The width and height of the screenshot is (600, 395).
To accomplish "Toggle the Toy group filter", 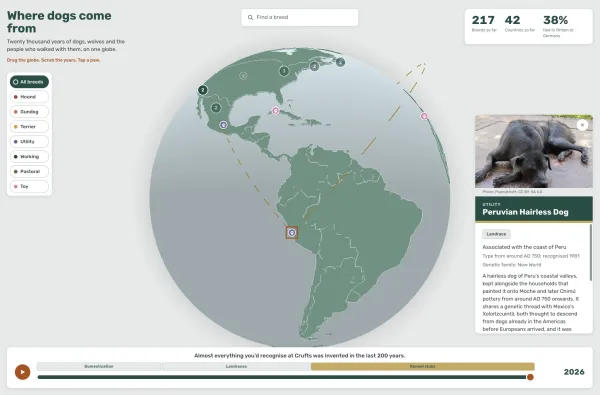I will pos(29,186).
